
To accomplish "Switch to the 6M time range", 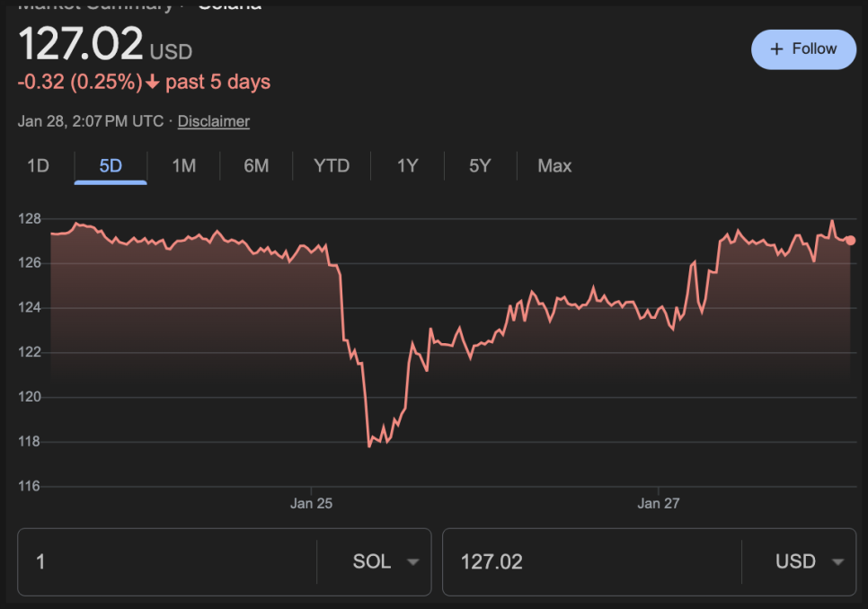I will [x=256, y=166].
